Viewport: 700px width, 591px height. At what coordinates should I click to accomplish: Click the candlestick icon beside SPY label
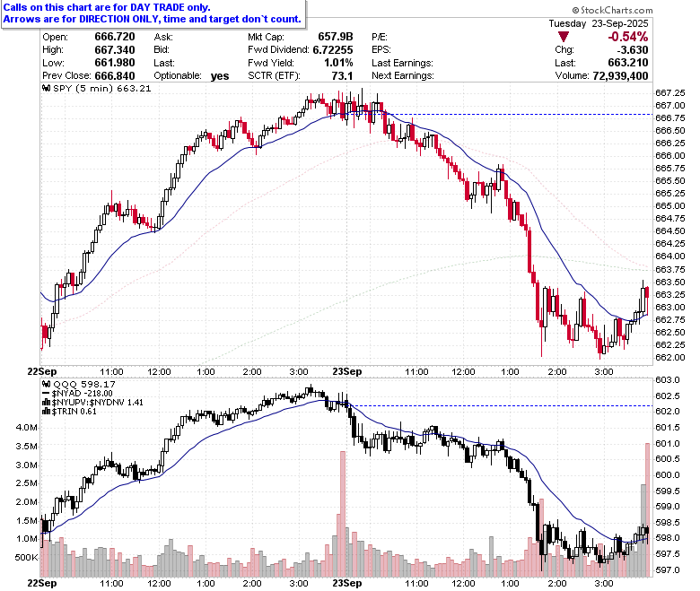pyautogui.click(x=46, y=88)
